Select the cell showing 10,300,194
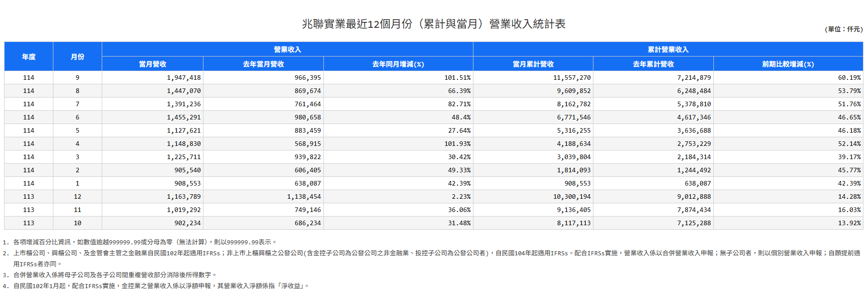 [x=572, y=196]
